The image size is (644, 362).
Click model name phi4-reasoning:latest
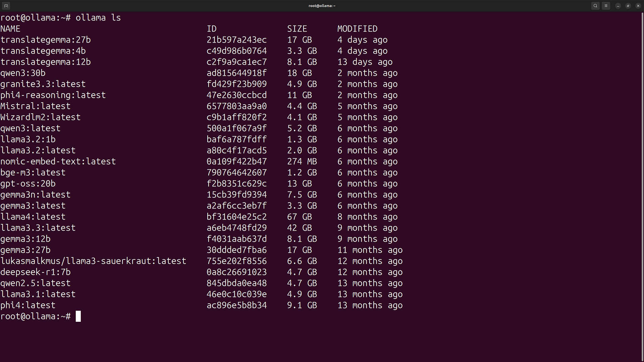53,95
